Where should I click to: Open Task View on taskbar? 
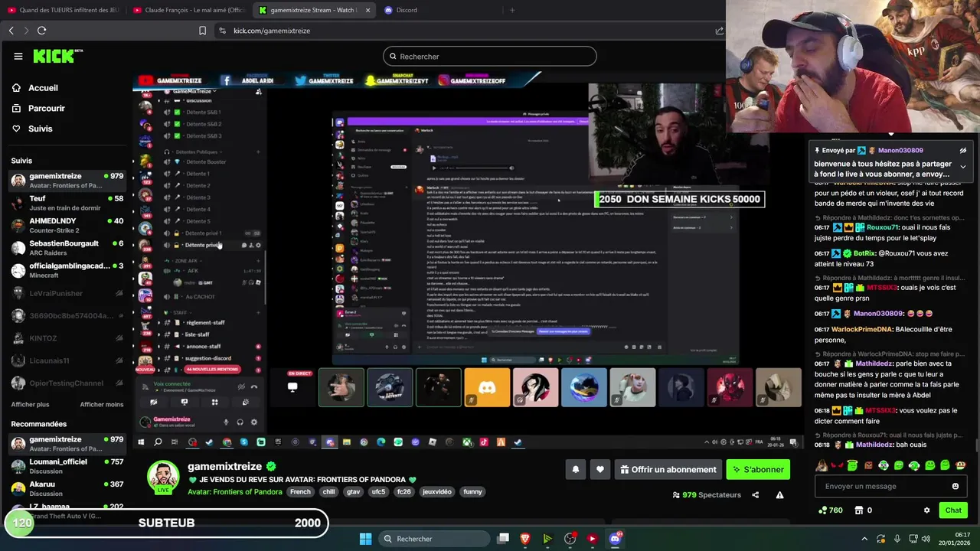click(503, 539)
